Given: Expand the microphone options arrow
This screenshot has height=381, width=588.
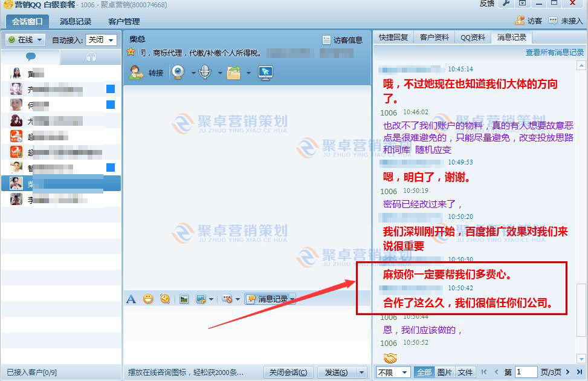Looking at the screenshot, I should [220, 73].
